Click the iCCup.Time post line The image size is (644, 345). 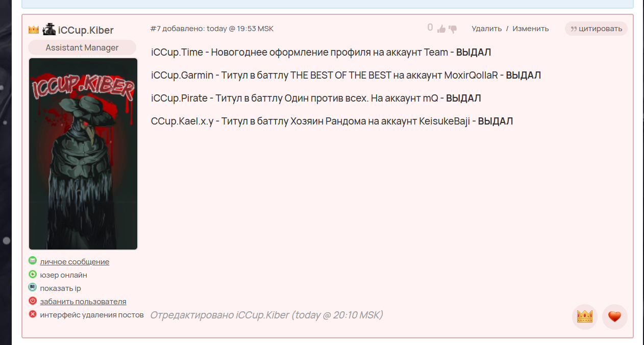click(x=321, y=52)
